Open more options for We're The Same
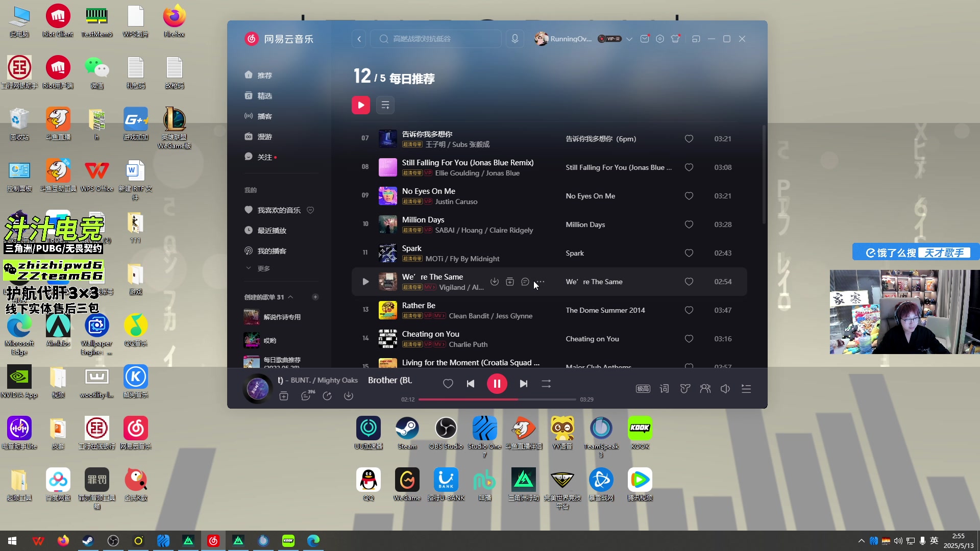The image size is (980, 551). click(541, 282)
